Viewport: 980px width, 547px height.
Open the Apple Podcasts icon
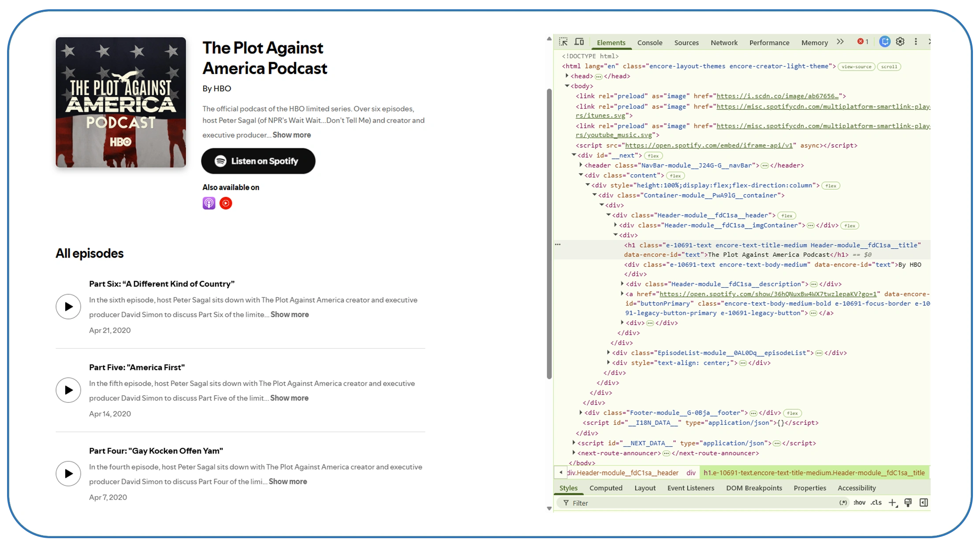pos(209,203)
